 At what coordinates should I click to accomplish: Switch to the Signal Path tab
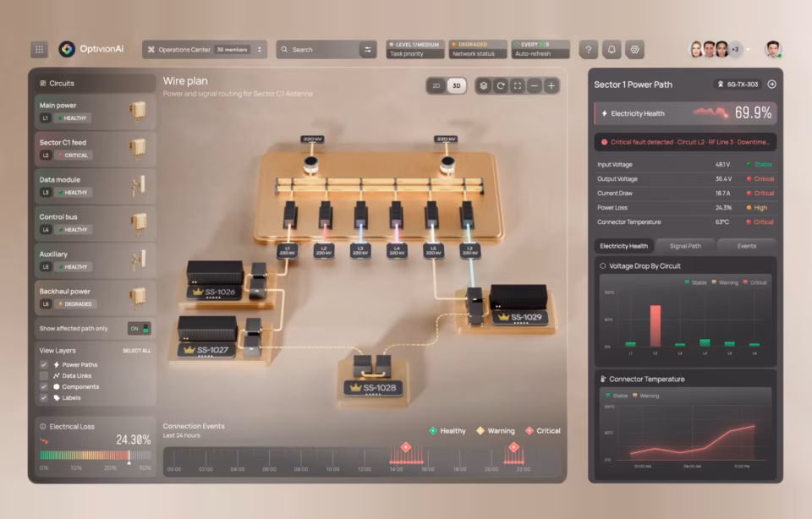click(685, 246)
